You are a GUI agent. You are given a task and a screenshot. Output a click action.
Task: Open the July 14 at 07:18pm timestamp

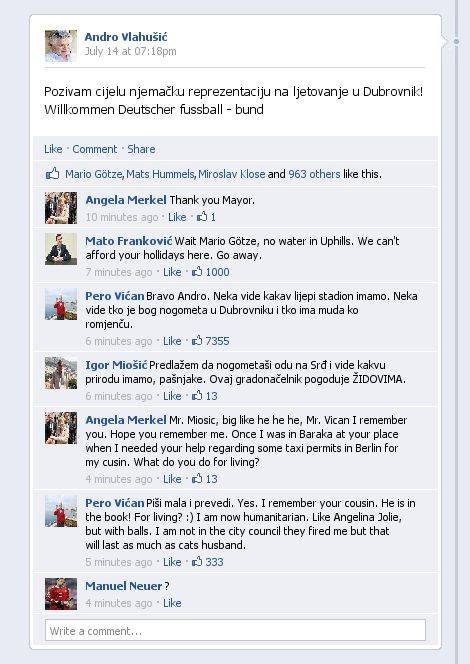130,51
